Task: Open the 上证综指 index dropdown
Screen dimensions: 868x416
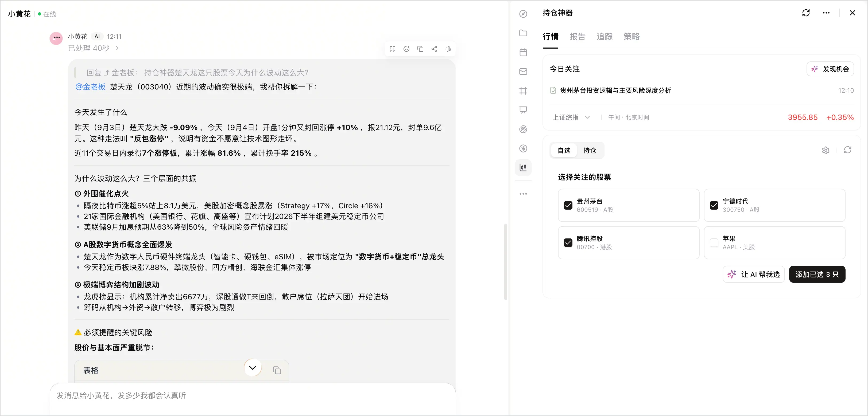Action: click(x=571, y=117)
